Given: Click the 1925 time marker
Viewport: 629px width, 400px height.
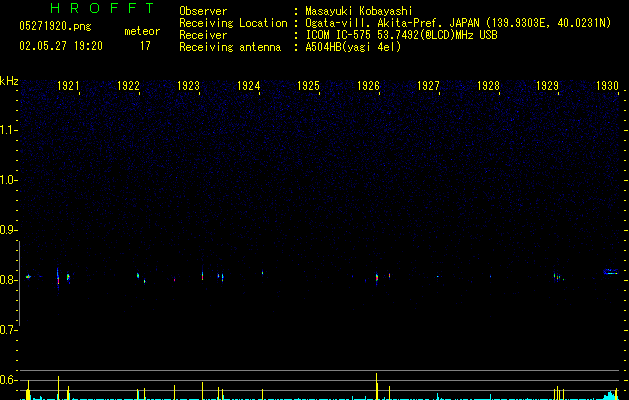Looking at the screenshot, I should 308,86.
